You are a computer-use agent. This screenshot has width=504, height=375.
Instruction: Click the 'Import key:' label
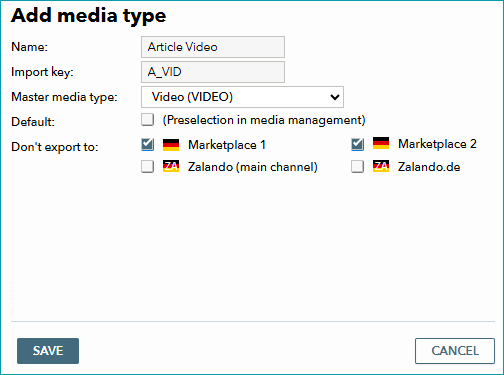coord(42,72)
